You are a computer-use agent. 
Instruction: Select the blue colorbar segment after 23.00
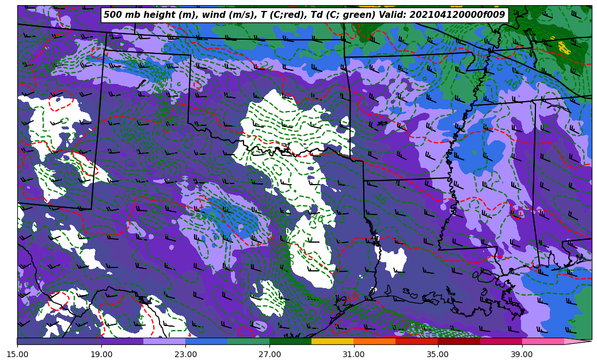pos(206,341)
